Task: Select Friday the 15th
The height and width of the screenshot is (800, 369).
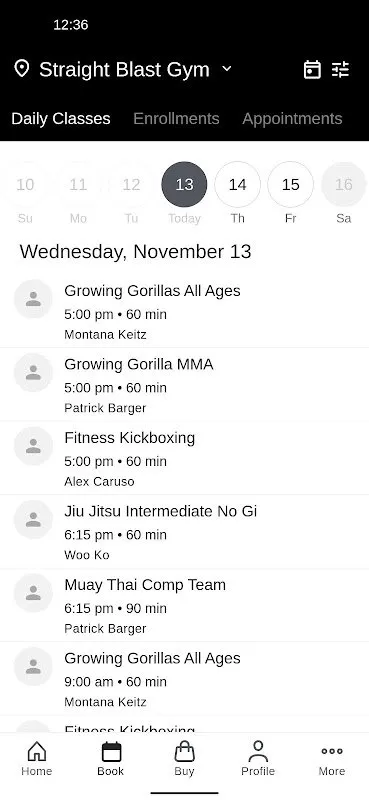Action: [290, 184]
